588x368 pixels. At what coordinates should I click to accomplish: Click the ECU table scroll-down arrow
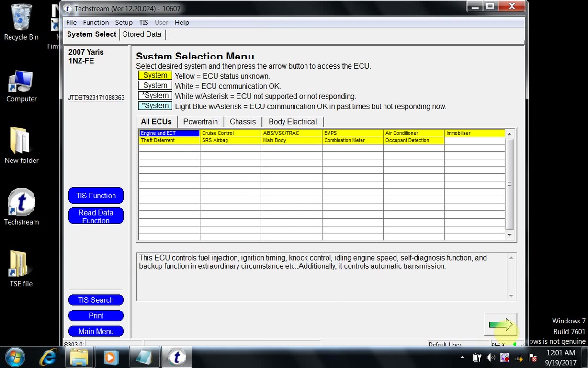509,235
